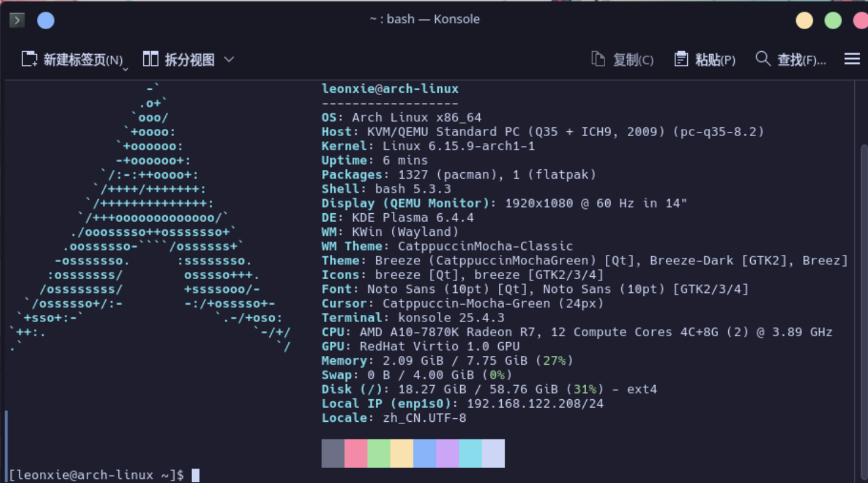Click the "1327 (pacman), 1 (flatpak)" packages text
The height and width of the screenshot is (483, 868).
tap(497, 175)
